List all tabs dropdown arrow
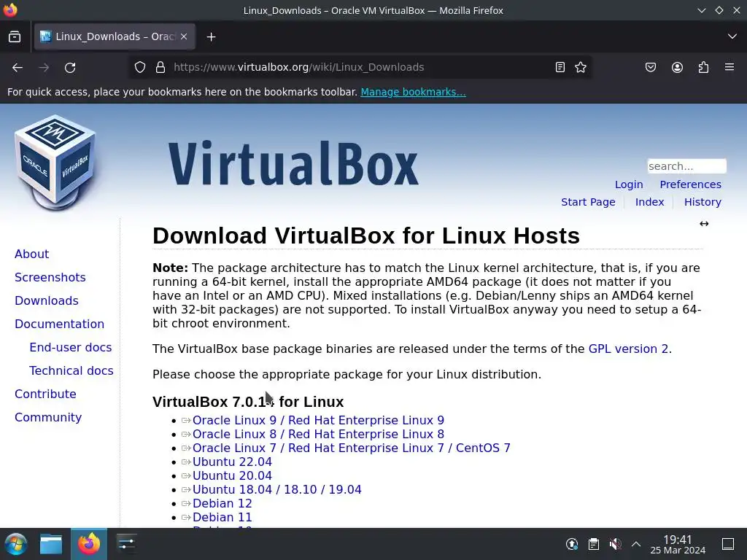 (x=732, y=36)
